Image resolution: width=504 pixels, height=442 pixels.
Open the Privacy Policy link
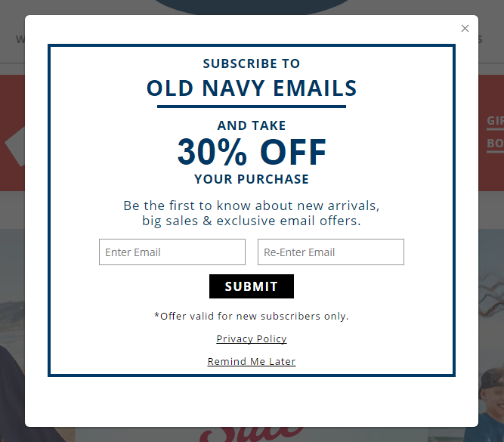point(252,338)
